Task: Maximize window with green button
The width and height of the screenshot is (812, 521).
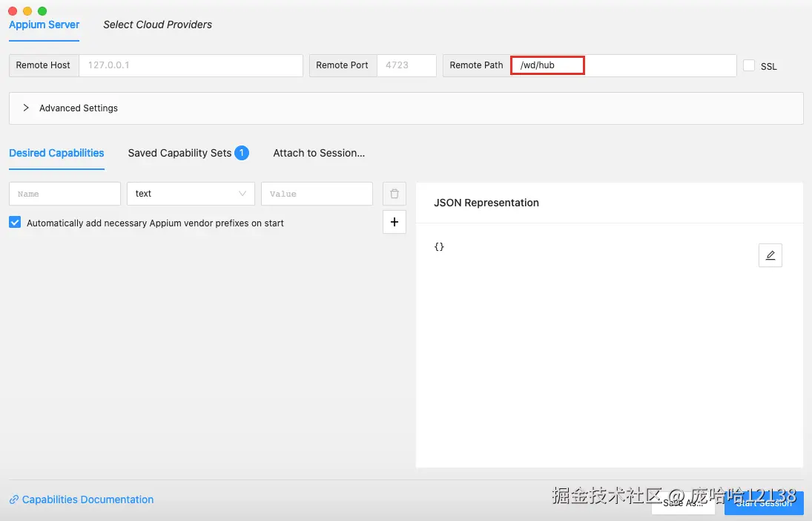Action: 42,11
